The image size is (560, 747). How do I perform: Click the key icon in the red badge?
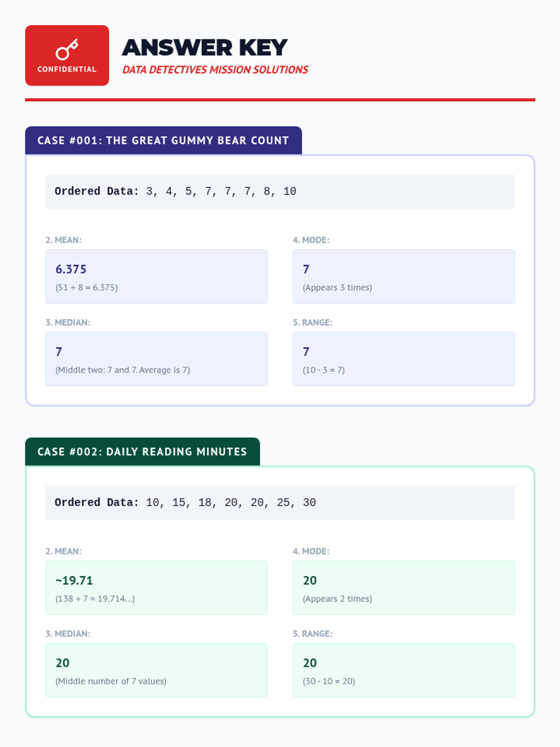(67, 49)
